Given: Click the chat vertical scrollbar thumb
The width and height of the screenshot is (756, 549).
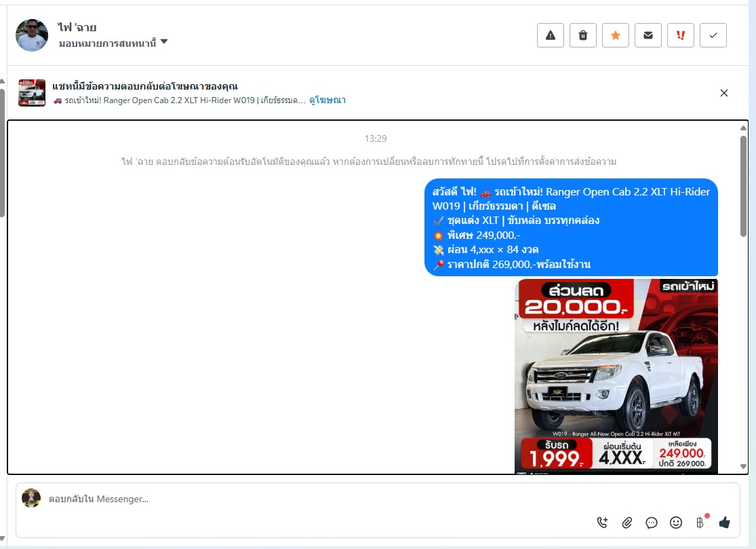Looking at the screenshot, I should point(743,186).
